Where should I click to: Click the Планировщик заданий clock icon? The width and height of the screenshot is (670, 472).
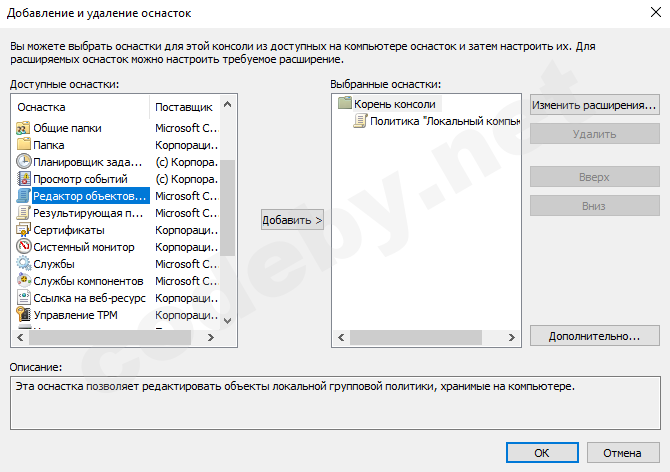coord(23,162)
